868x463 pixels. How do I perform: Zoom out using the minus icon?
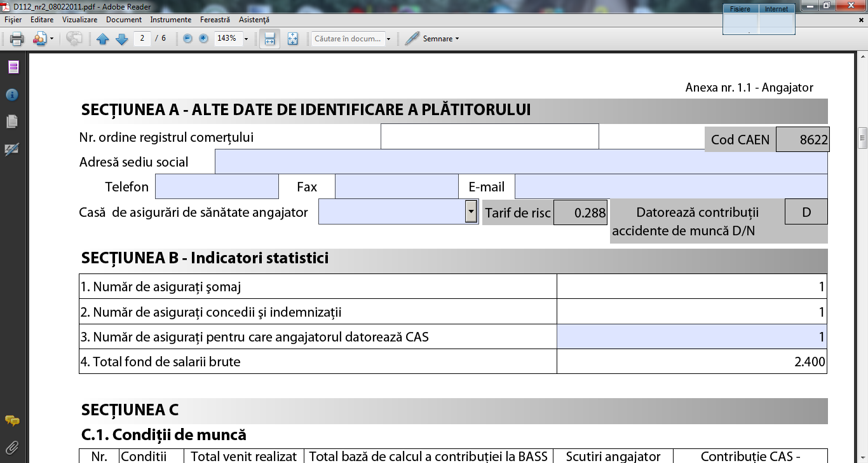tap(187, 38)
